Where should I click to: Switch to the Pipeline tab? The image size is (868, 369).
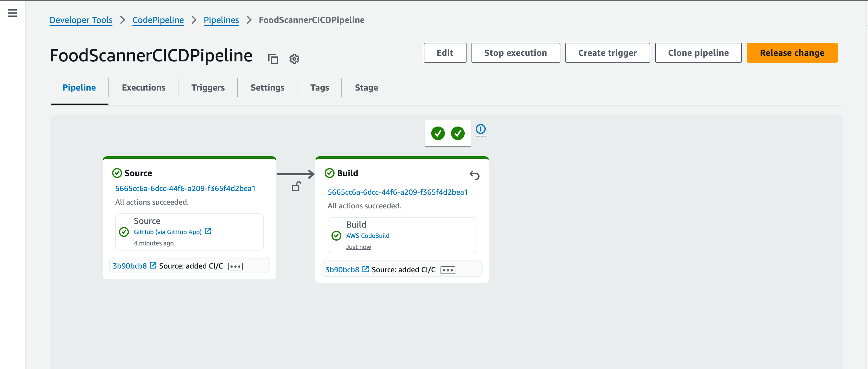[x=79, y=88]
